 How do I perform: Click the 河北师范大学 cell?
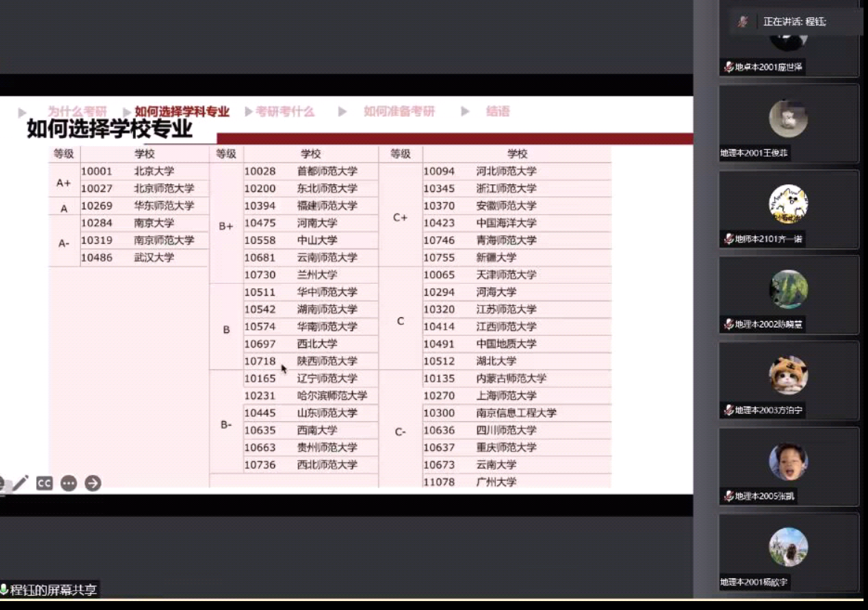coord(506,171)
